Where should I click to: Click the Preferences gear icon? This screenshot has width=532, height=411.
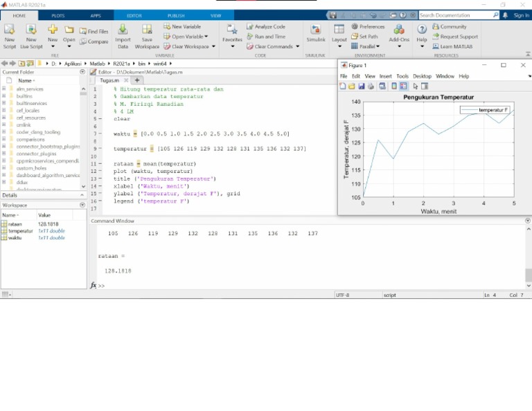click(355, 27)
